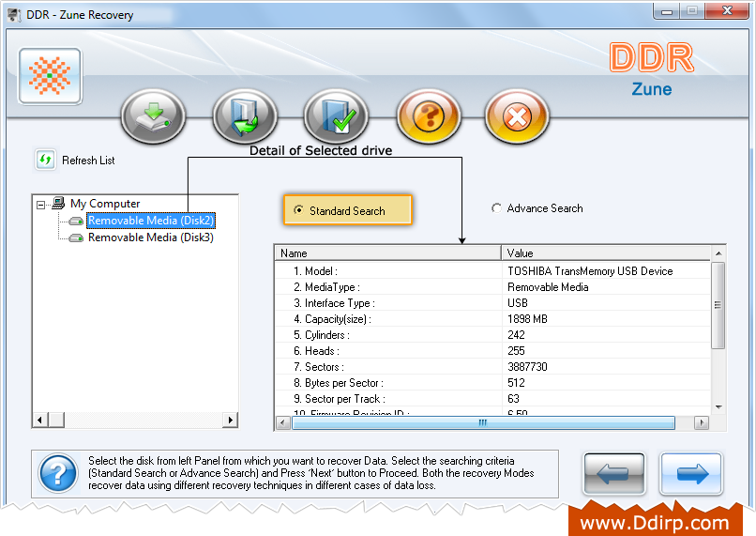Click tree panel scroll left arrow
Screen dimensions: 756x536
coord(39,420)
